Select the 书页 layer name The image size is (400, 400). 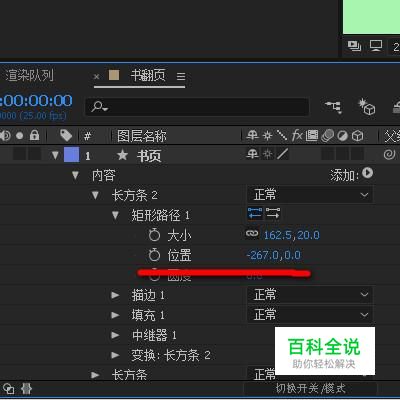pos(149,155)
